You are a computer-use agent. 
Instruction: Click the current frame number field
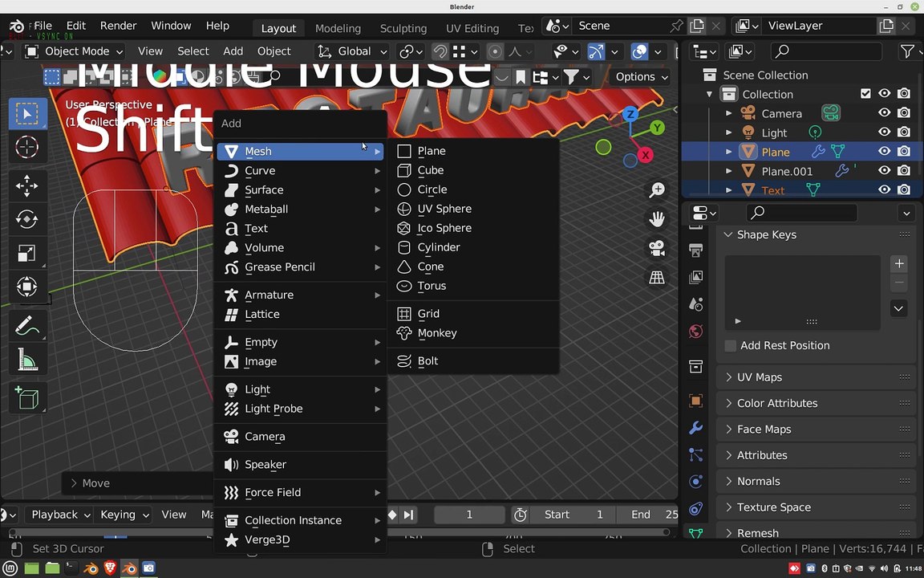[469, 515]
